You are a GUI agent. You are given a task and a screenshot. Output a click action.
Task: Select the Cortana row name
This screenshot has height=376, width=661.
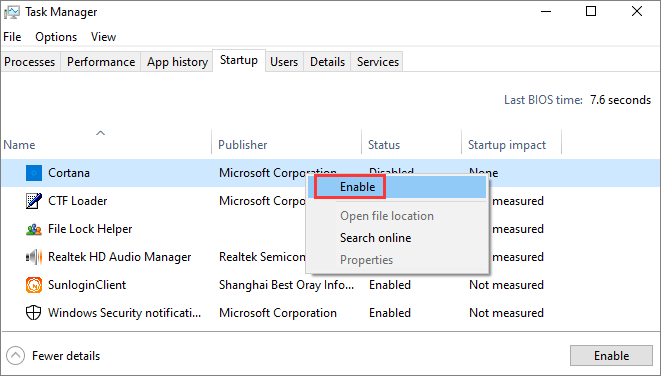click(x=69, y=173)
